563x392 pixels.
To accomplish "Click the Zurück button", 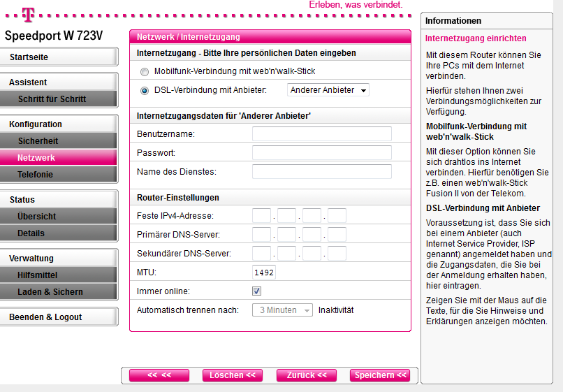I will click(x=306, y=375).
